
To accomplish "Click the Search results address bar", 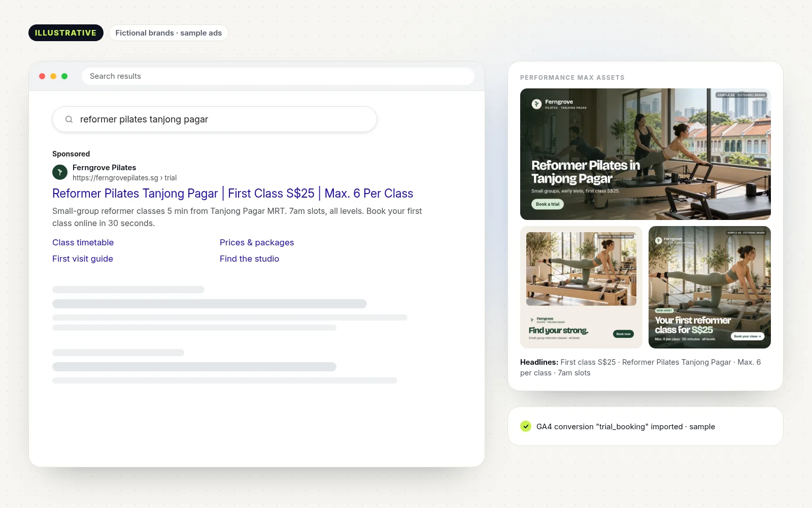I will tap(278, 76).
